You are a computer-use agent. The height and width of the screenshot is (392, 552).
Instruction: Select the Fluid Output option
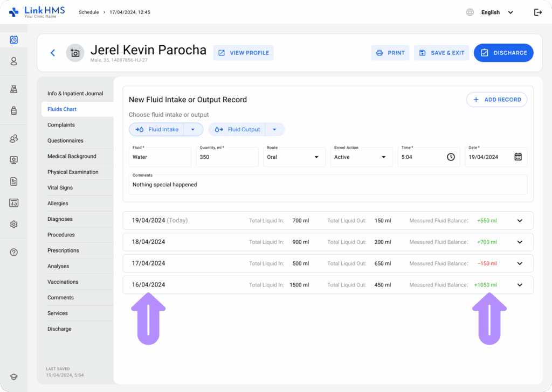click(x=237, y=129)
